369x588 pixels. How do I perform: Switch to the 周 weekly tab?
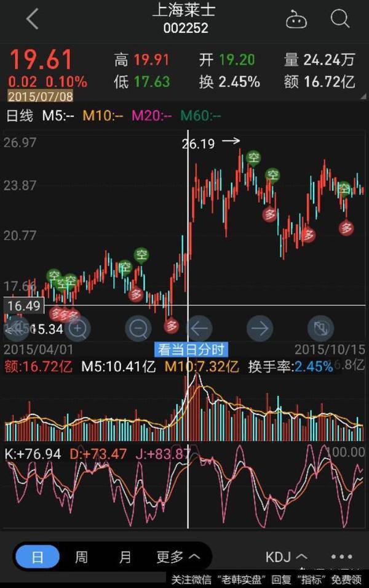81,557
